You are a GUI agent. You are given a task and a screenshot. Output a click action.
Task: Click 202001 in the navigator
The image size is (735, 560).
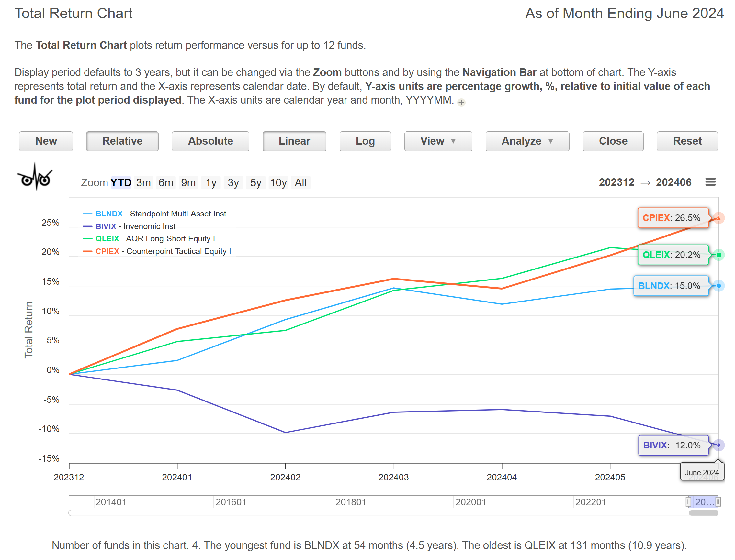point(470,502)
